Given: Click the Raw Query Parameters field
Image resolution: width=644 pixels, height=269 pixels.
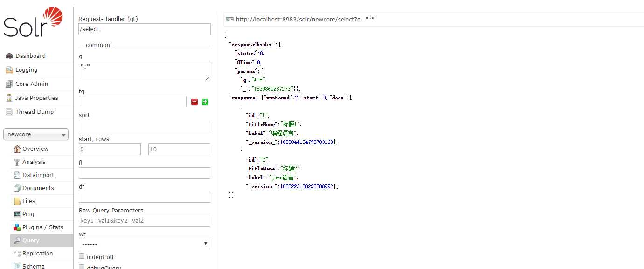Looking at the screenshot, I should click(x=145, y=220).
